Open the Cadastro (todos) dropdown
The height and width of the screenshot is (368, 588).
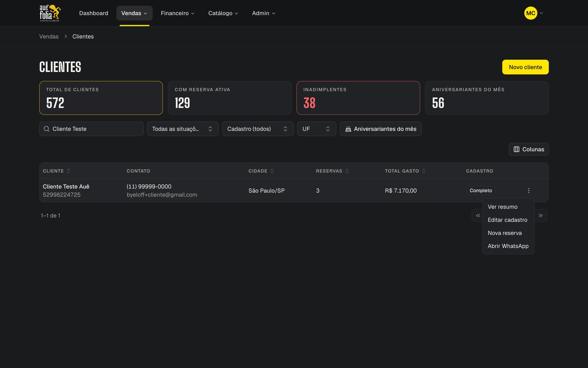pos(258,129)
